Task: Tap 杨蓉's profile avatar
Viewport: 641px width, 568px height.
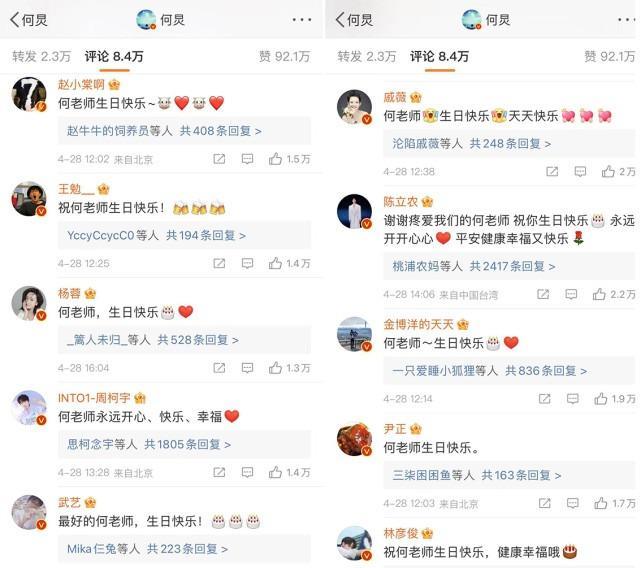Action: click(x=29, y=303)
